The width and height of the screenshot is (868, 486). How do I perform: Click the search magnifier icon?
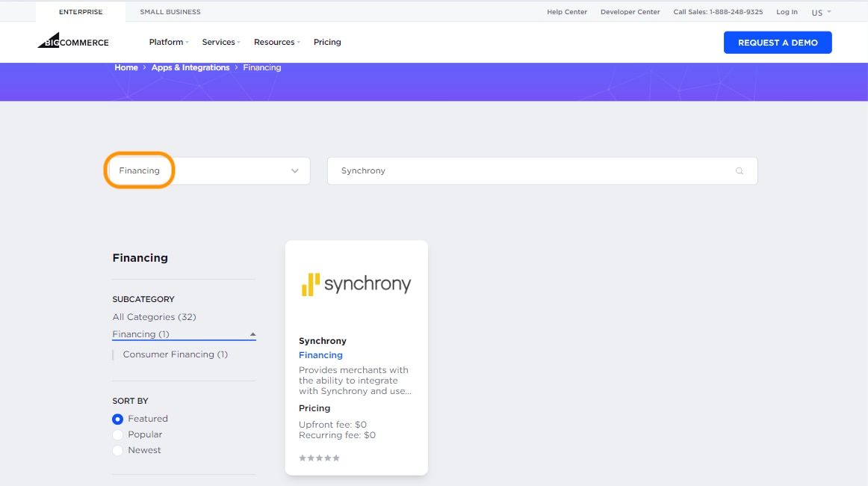739,170
